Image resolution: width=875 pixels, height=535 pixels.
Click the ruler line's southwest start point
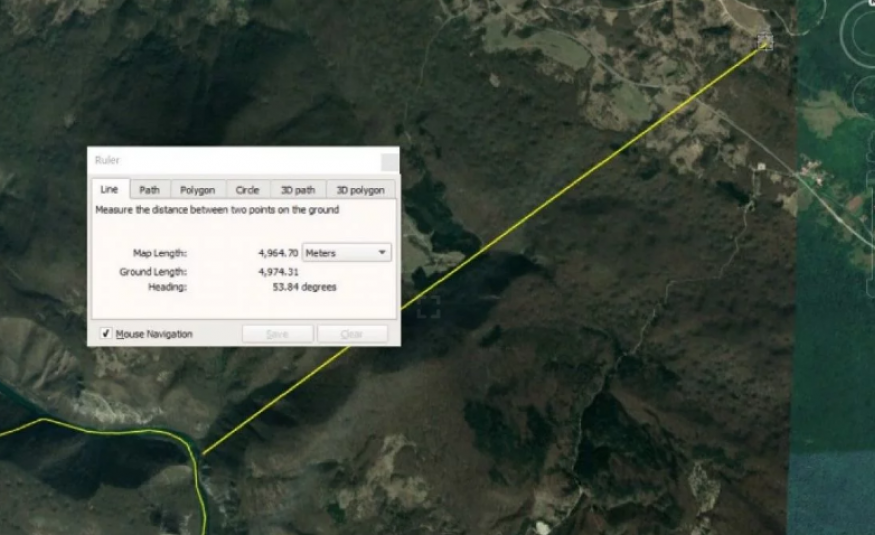(204, 453)
